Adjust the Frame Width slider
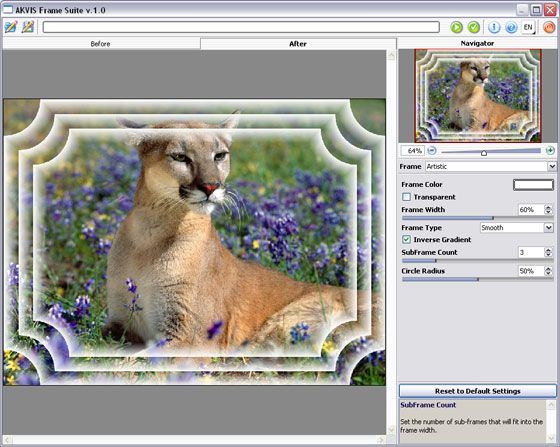Viewport: 560px width, 447px height. (x=478, y=218)
